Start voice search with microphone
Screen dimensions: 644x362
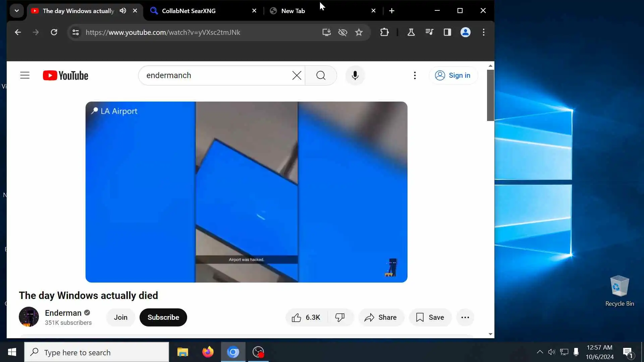tap(355, 75)
